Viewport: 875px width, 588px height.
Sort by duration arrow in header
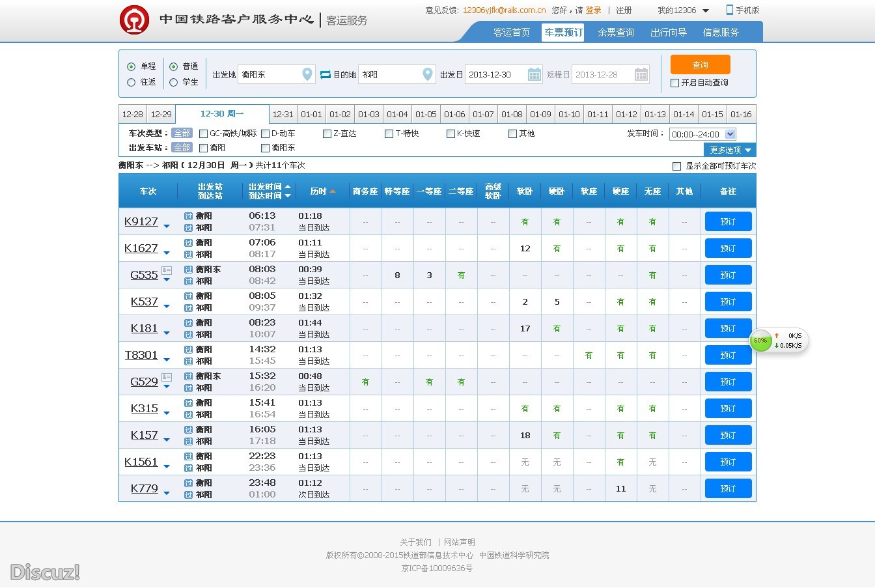(x=333, y=191)
